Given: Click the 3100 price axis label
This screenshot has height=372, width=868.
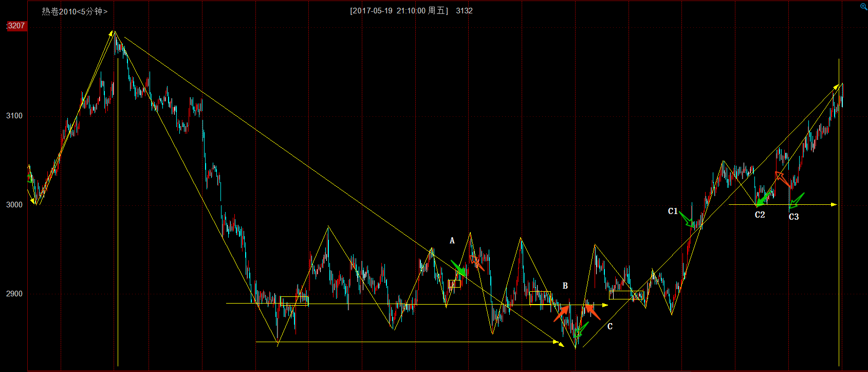Looking at the screenshot, I should 14,116.
